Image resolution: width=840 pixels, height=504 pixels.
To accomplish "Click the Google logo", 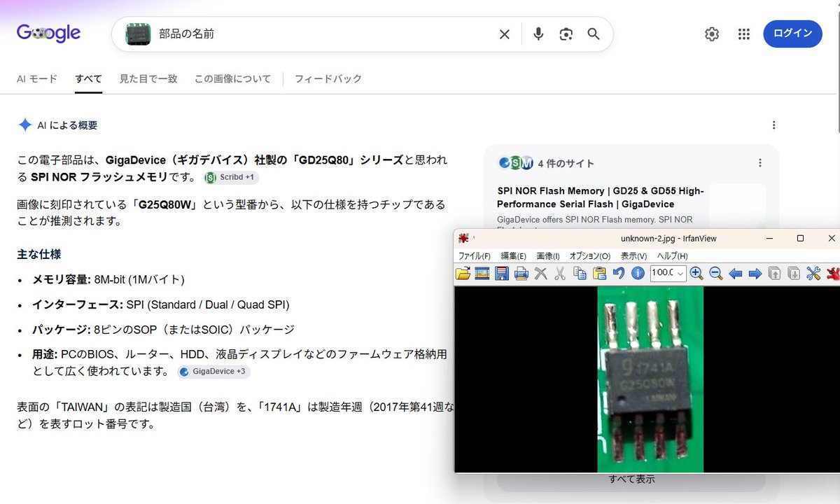I will click(x=48, y=33).
